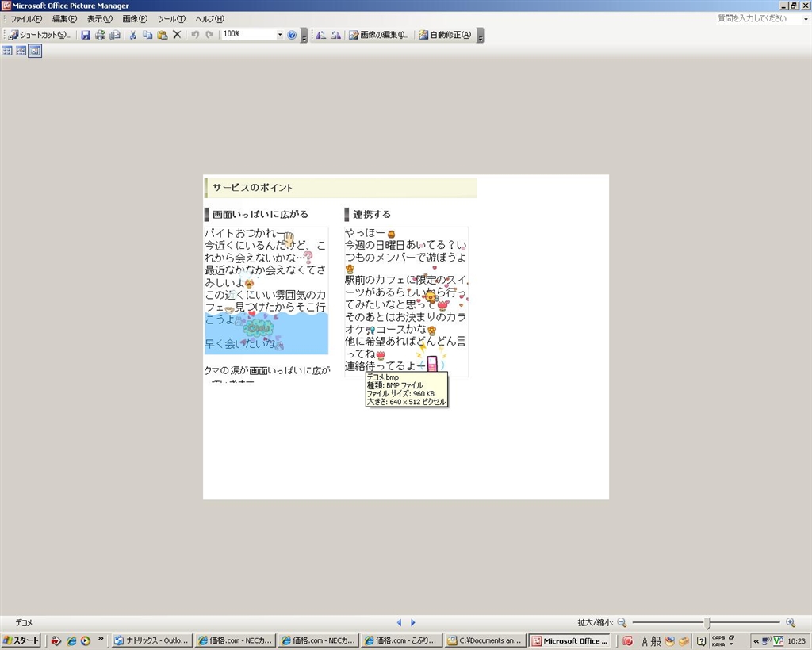
Task: Click the ショートカット(S) button
Action: tap(40, 35)
